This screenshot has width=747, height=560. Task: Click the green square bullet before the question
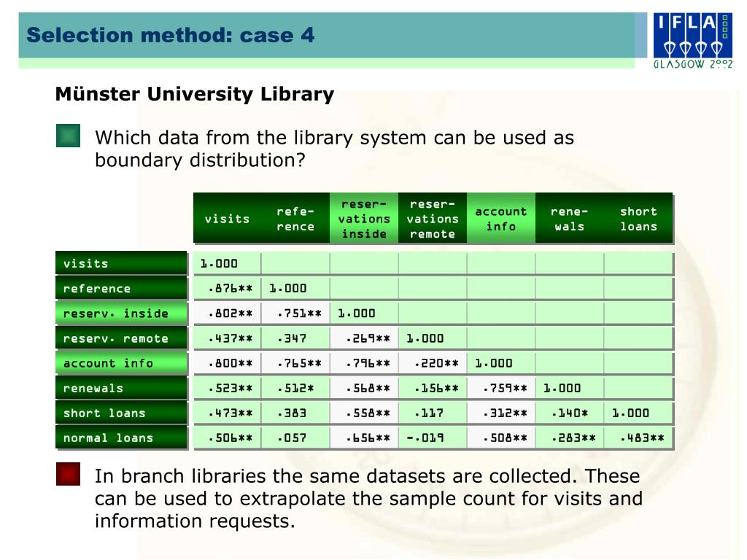(68, 136)
